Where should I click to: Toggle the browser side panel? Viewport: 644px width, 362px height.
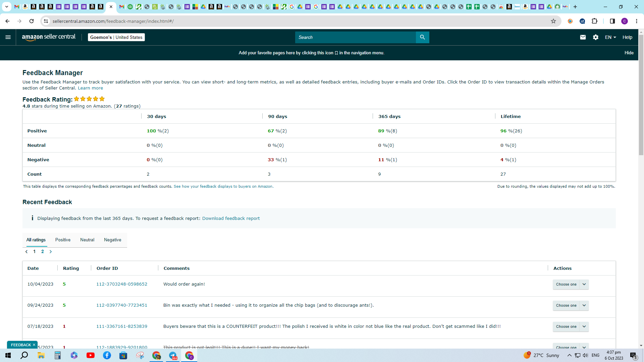[x=612, y=21]
